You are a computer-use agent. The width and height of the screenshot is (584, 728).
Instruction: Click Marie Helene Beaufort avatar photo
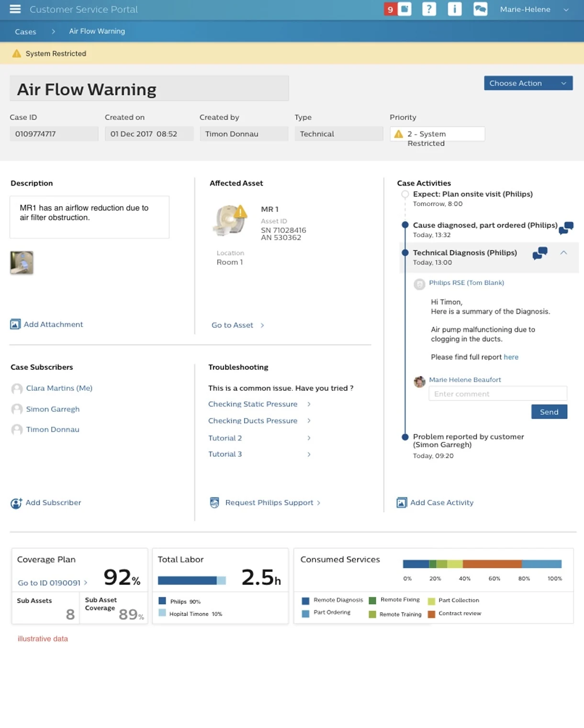point(419,382)
